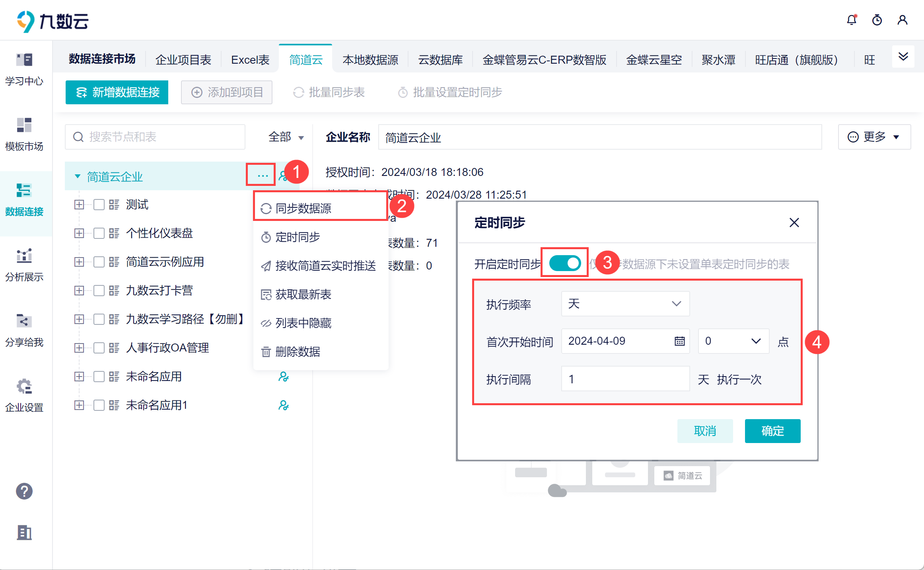Click the timer icon in top bar
Viewport: 924px width, 570px height.
point(877,20)
